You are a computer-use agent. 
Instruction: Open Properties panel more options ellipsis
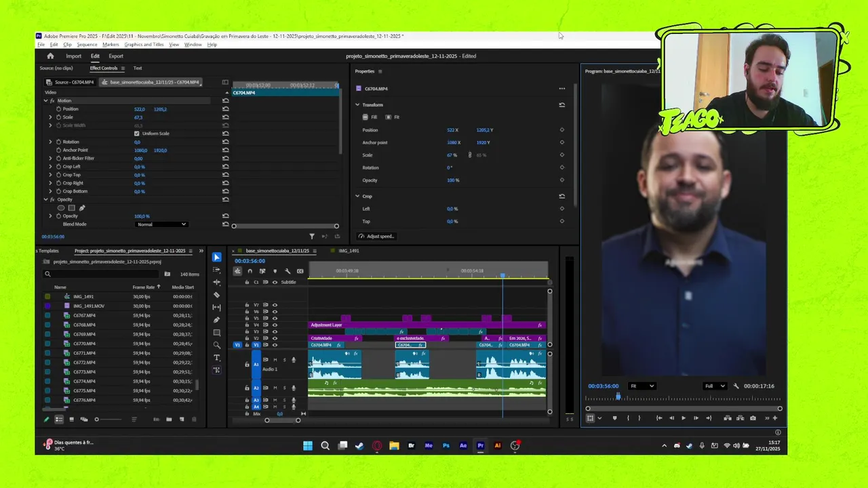[561, 89]
